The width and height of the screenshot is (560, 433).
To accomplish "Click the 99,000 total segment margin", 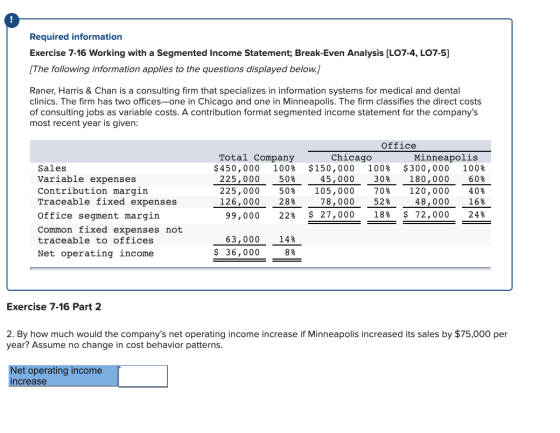I will [242, 216].
